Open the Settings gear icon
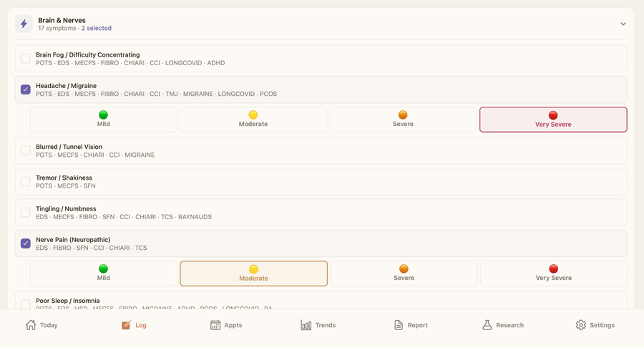 click(580, 325)
